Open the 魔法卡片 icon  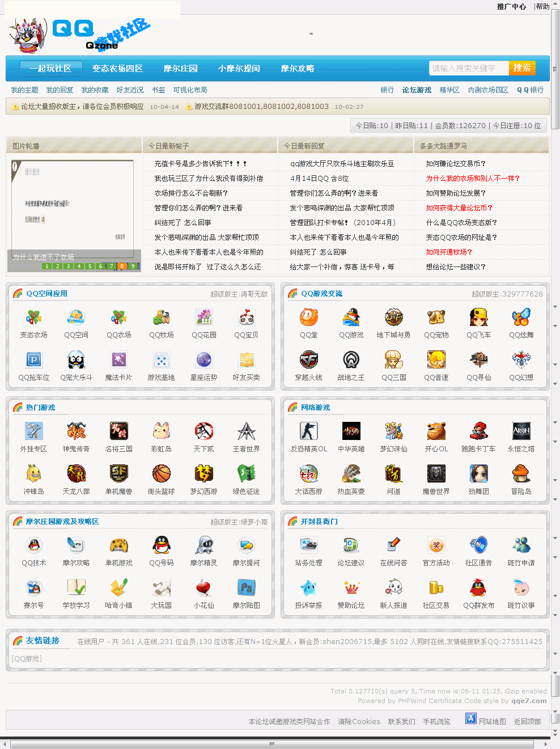[118, 360]
